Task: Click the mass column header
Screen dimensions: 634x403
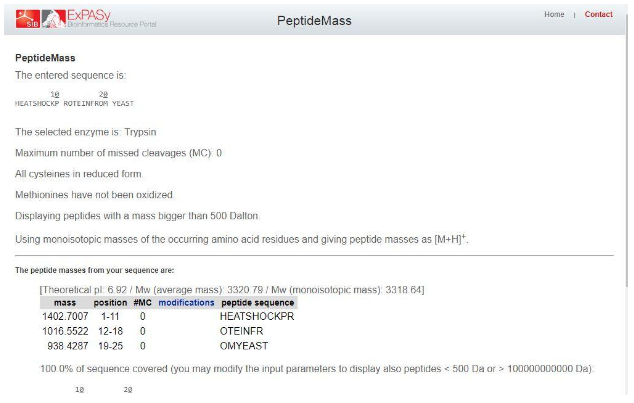Action: pyautogui.click(x=65, y=303)
